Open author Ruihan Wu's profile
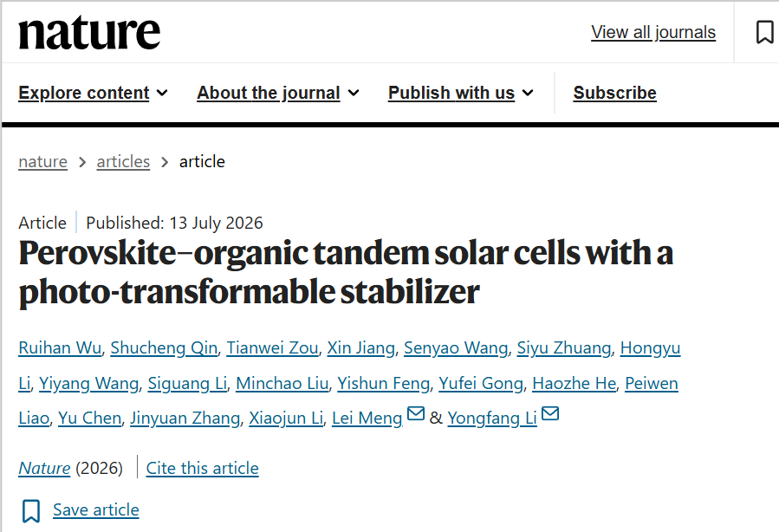This screenshot has height=532, width=779. pyautogui.click(x=60, y=348)
